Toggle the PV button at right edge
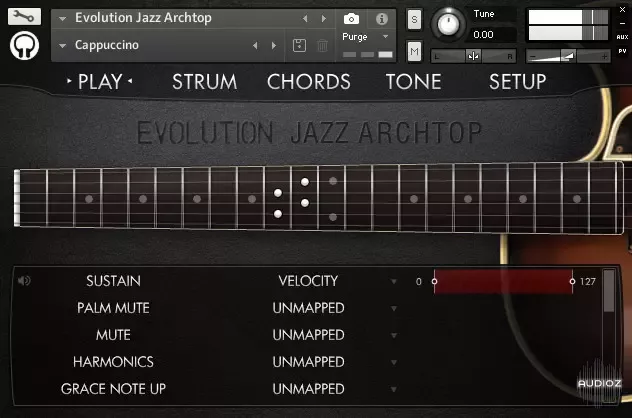The width and height of the screenshot is (632, 418). [623, 49]
